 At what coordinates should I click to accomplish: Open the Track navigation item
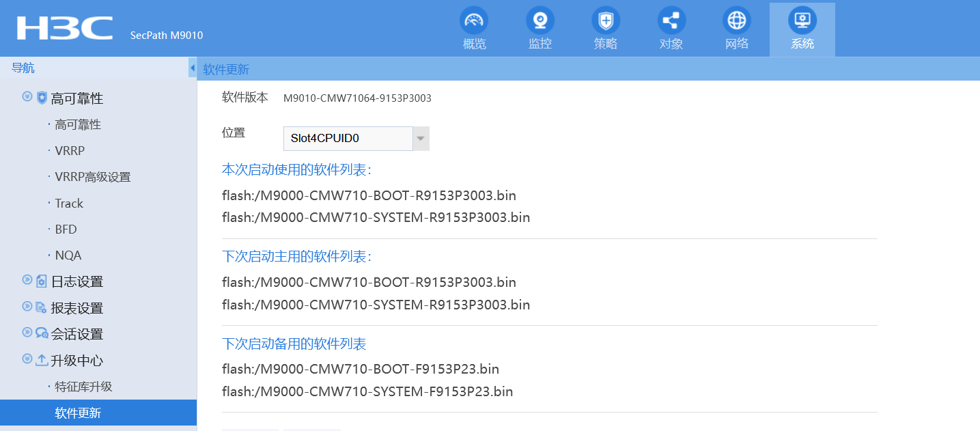(x=69, y=203)
